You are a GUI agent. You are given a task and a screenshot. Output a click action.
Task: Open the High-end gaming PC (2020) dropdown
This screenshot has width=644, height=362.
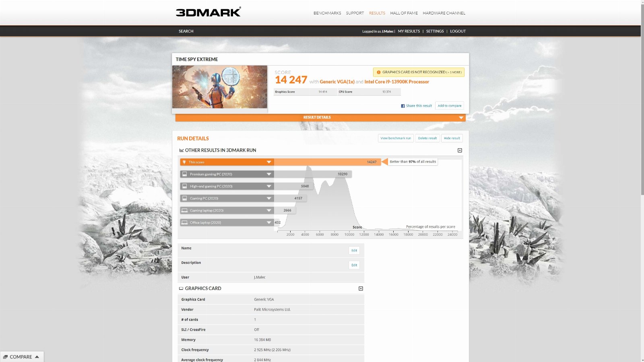pos(268,186)
